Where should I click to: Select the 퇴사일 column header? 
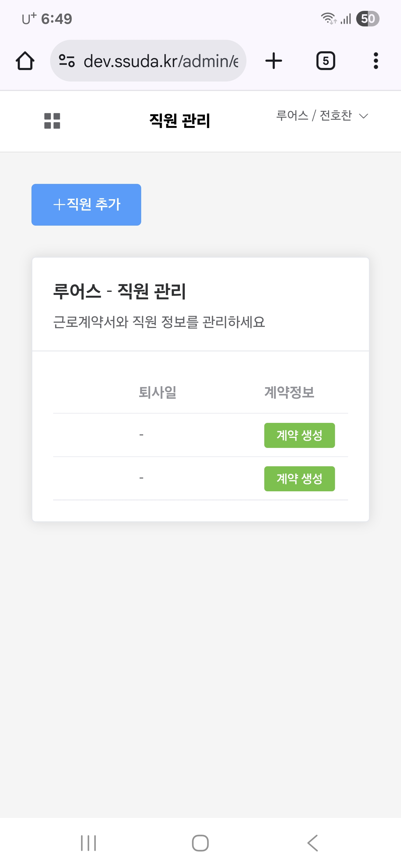[158, 392]
